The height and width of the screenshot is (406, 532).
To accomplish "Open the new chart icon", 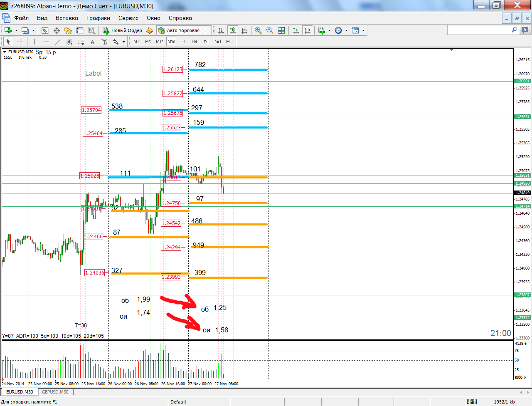I will [8, 30].
